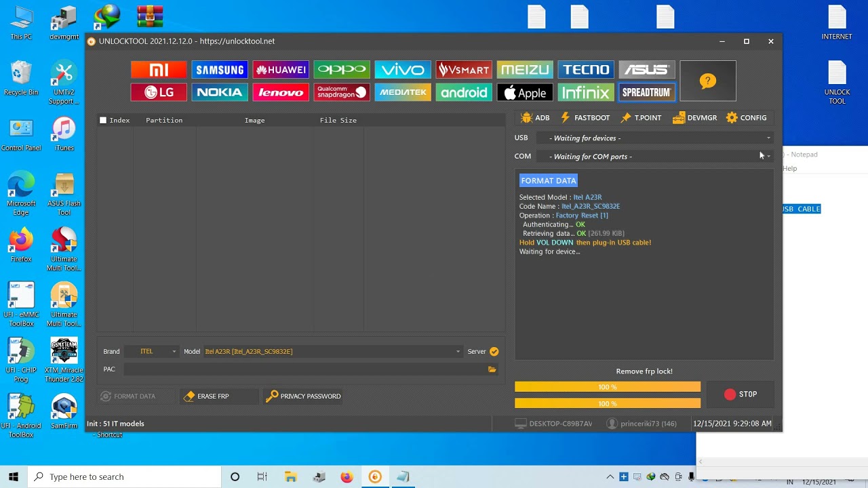Toggle the Index select-all checkbox
Screen dimensions: 868x488
coord(103,120)
